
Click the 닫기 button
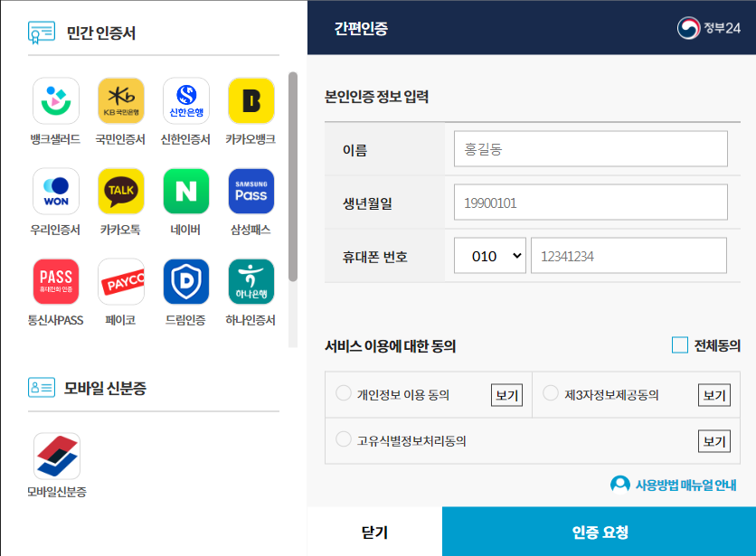tap(374, 532)
